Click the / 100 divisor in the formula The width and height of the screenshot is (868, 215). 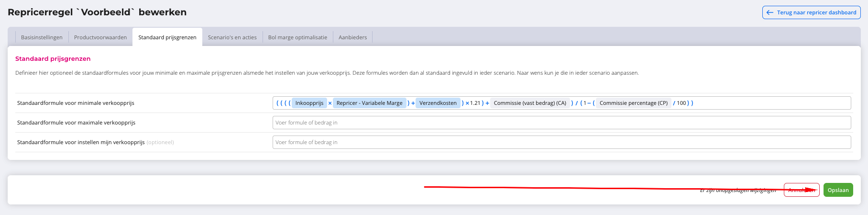(x=680, y=103)
